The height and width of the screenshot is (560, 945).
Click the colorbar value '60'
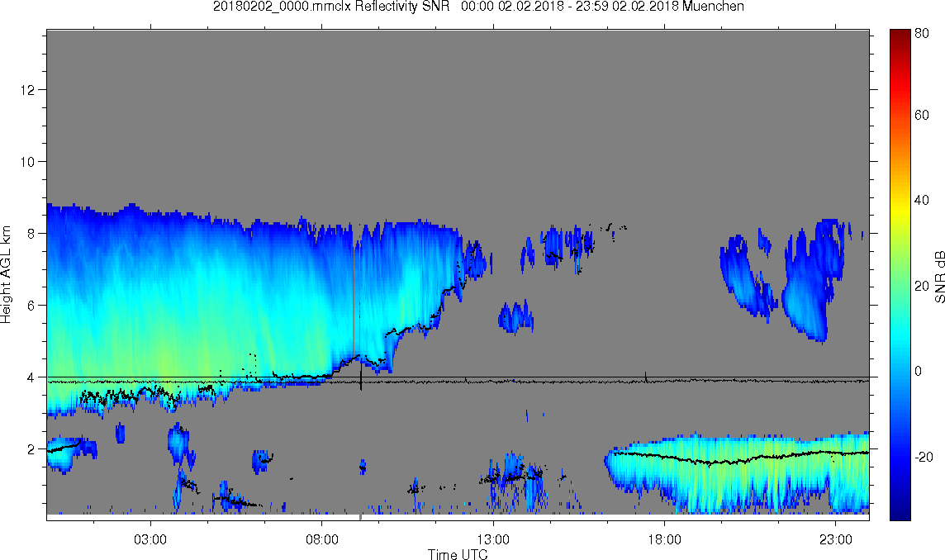click(922, 115)
